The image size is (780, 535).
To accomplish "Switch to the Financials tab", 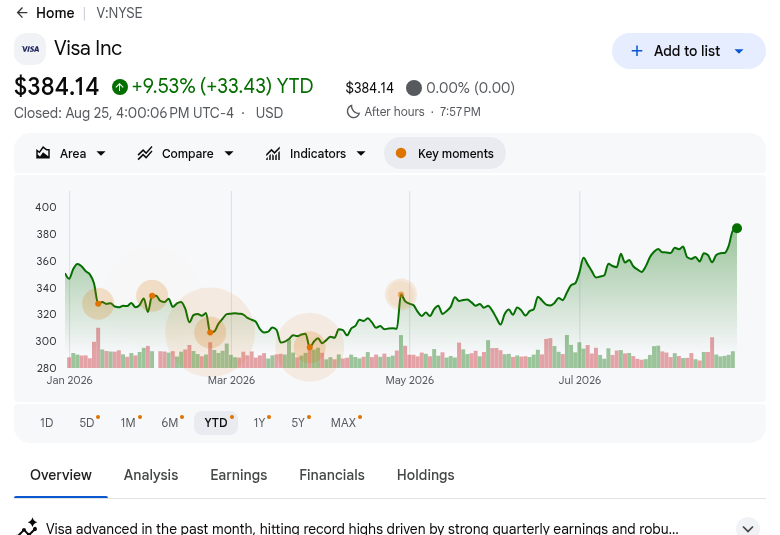I will tap(332, 475).
